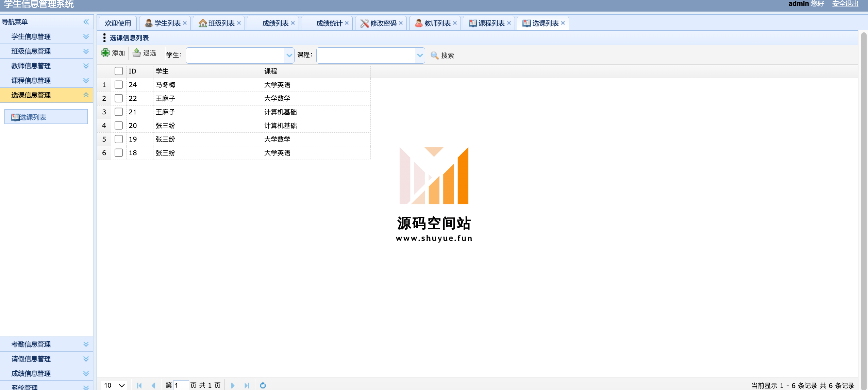Switch to the 班级列表 tab

click(x=219, y=23)
